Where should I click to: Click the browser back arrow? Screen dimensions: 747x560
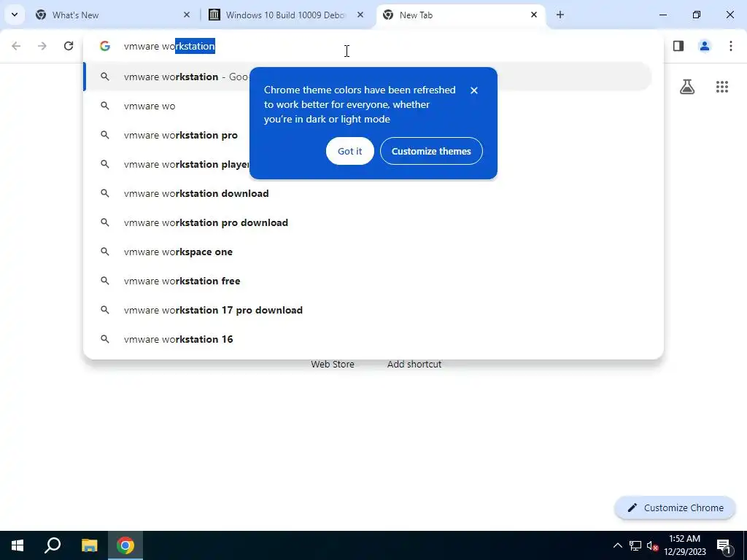16,46
